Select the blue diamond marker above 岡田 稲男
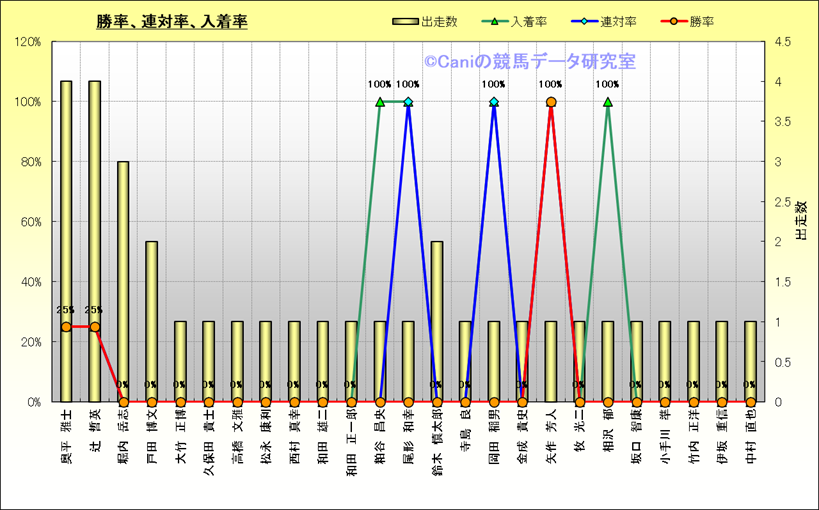Screen dimensions: 819x510 point(494,102)
